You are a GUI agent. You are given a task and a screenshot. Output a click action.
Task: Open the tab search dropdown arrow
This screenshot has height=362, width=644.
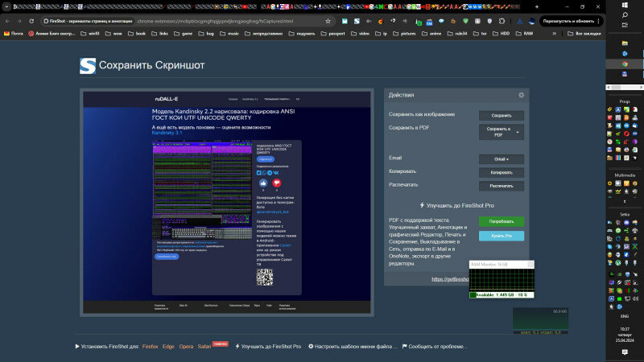(6, 7)
